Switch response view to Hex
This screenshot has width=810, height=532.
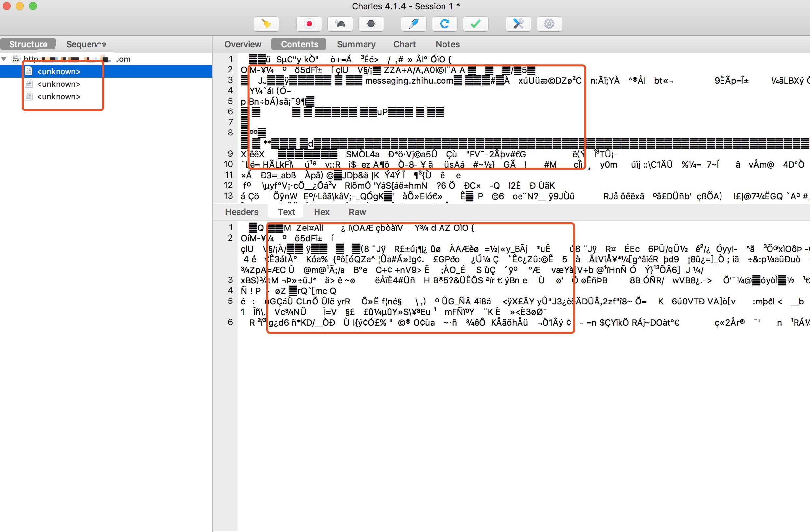coord(321,212)
